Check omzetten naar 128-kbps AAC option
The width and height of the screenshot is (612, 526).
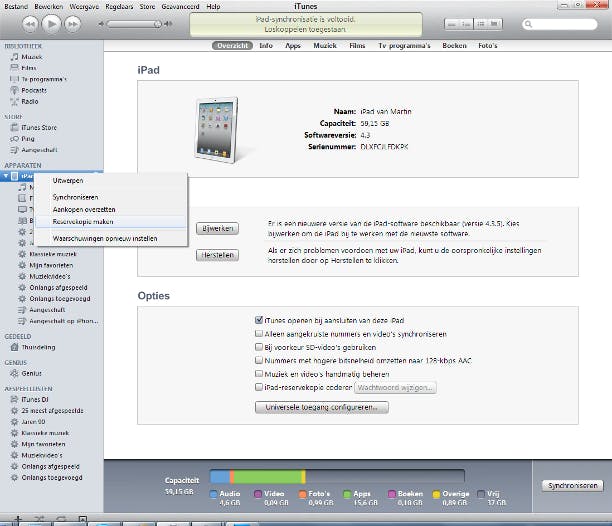coord(258,360)
